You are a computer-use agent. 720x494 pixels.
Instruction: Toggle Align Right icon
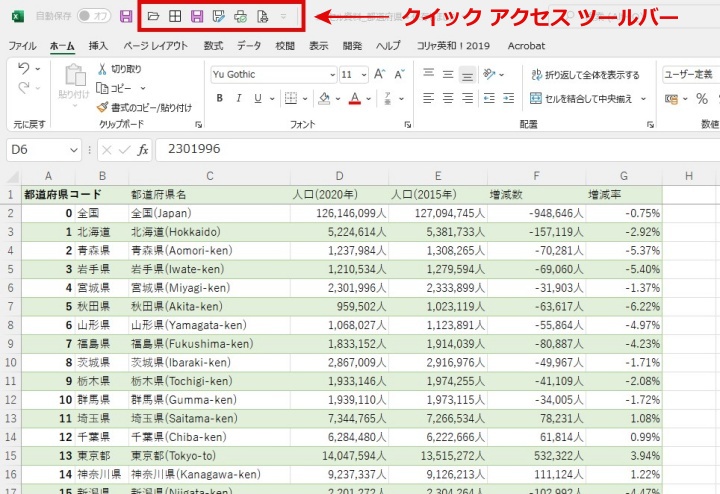[467, 98]
